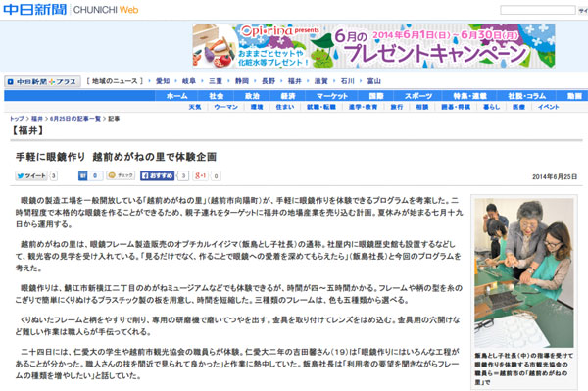Select 静岡 regional news link

(242, 81)
